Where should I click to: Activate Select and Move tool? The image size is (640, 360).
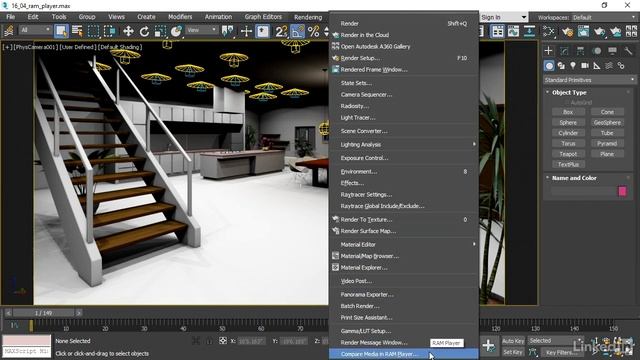(x=128, y=31)
